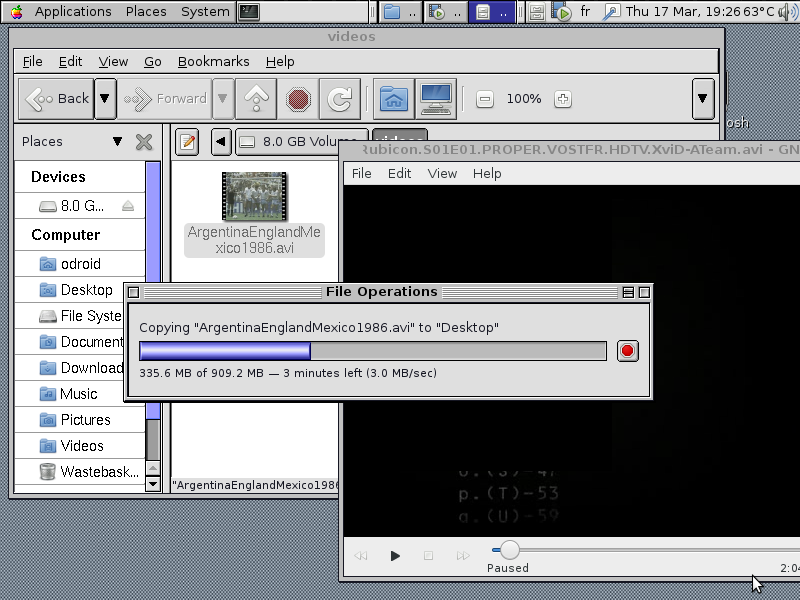Click the sidebar scroll down arrow
Screen dimensions: 800x600
coord(153,483)
